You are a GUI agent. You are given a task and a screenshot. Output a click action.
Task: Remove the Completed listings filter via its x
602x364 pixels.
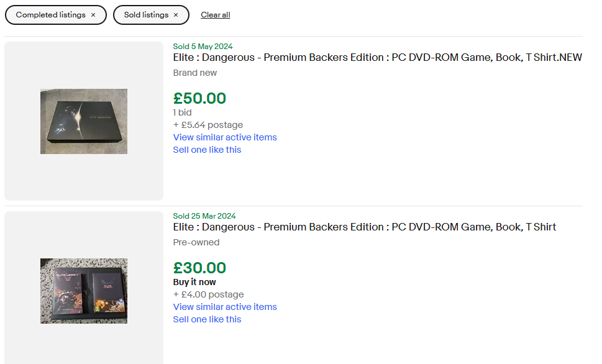[93, 15]
